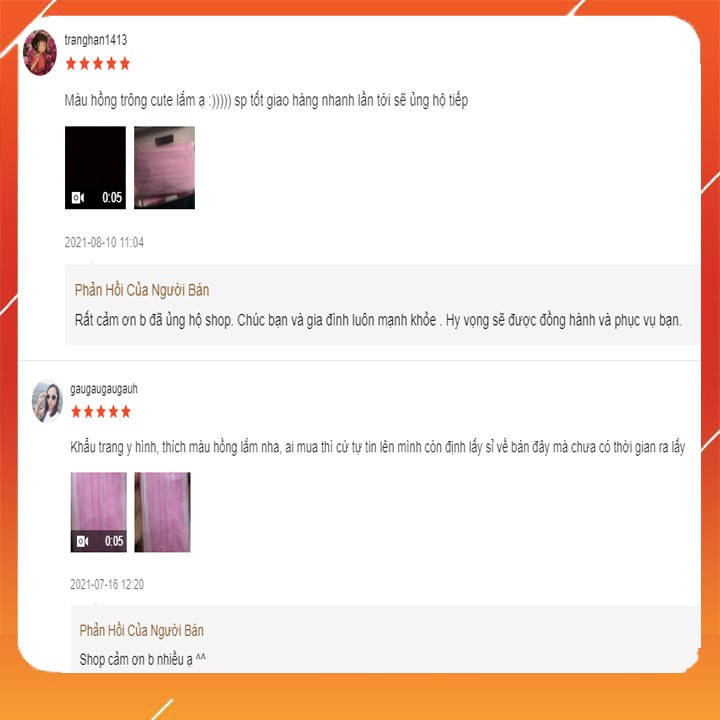Click the first star in tranghan1413's rating

(71, 64)
